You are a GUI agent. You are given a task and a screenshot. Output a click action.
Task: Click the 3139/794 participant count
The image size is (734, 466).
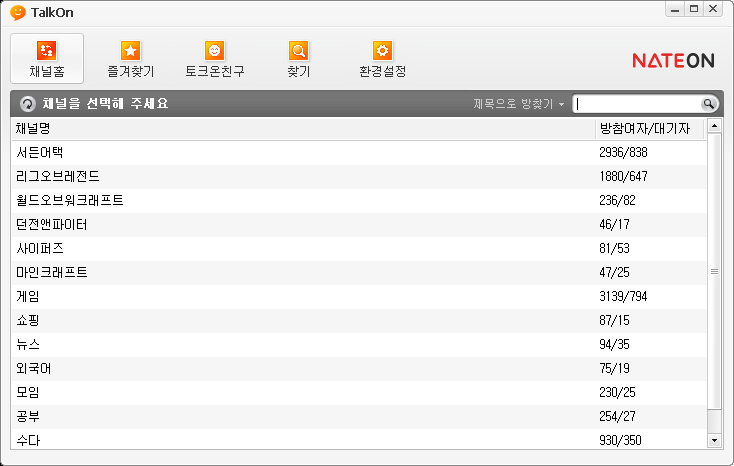(623, 296)
